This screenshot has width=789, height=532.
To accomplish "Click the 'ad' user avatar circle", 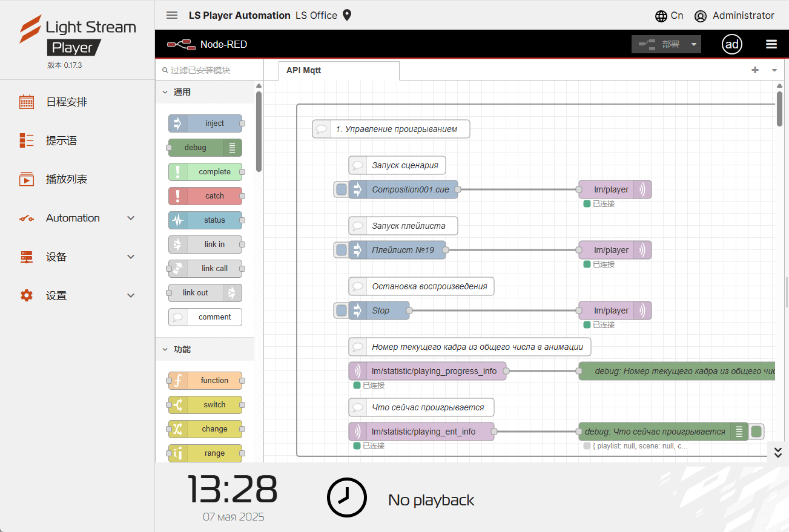I will (732, 44).
